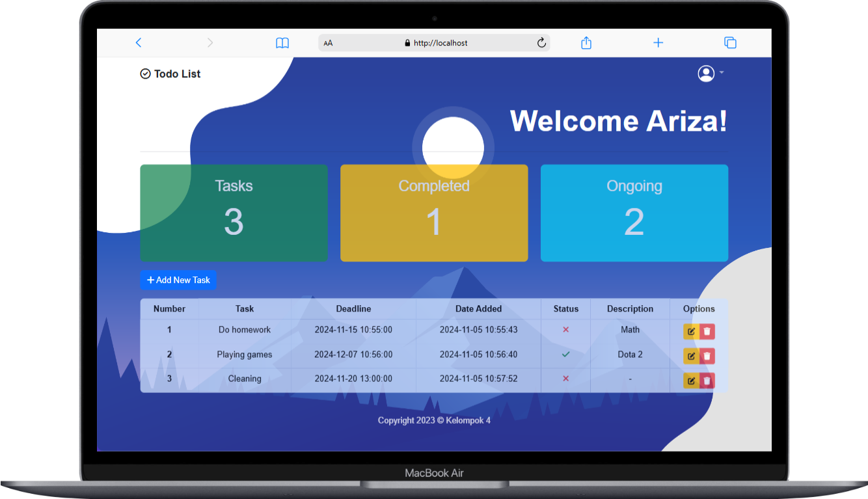Click the edit icon for Do homework task
868x499 pixels.
(x=691, y=332)
